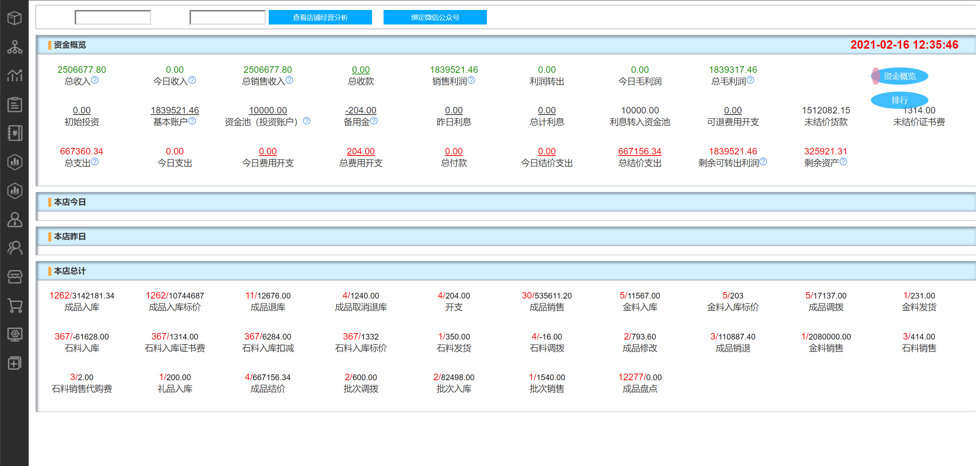Open the 资金池 value 10000.00 link
This screenshot has height=466, width=980.
[268, 110]
